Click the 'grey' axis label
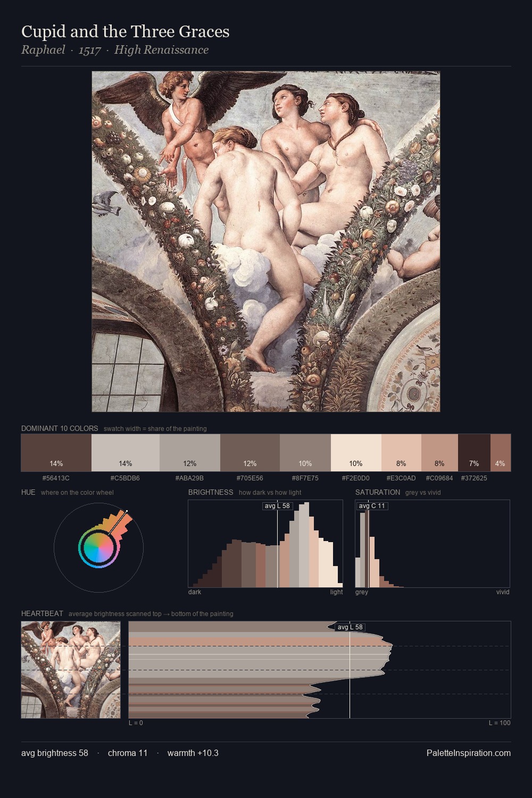This screenshot has width=532, height=798. pyautogui.click(x=362, y=592)
